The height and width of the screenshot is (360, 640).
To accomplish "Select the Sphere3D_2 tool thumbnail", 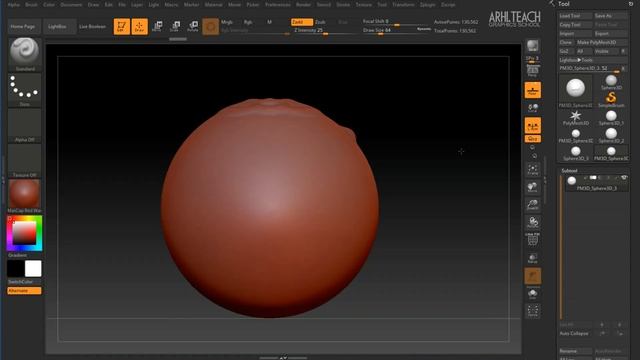I will coord(611,135).
